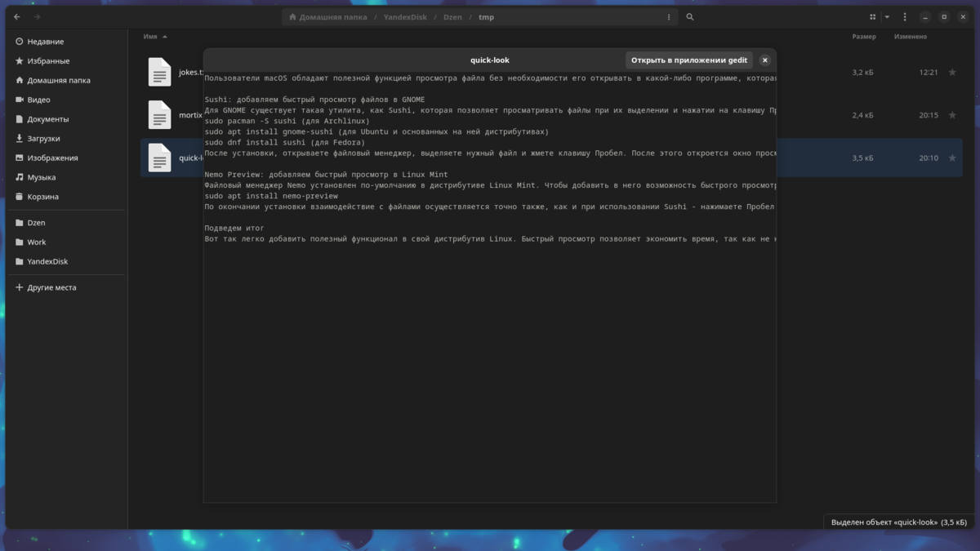Open the hamburger menu with three dots
The height and width of the screenshot is (551, 980).
pos(904,16)
